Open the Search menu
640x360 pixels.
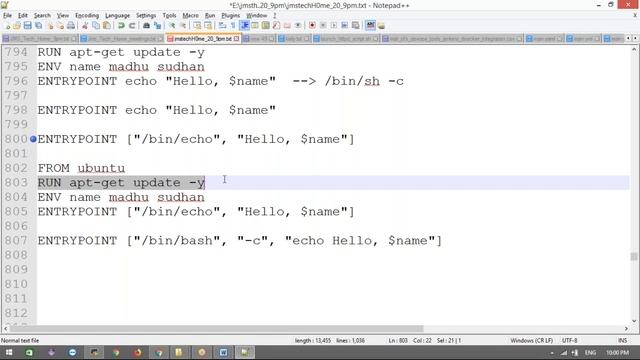click(42, 16)
